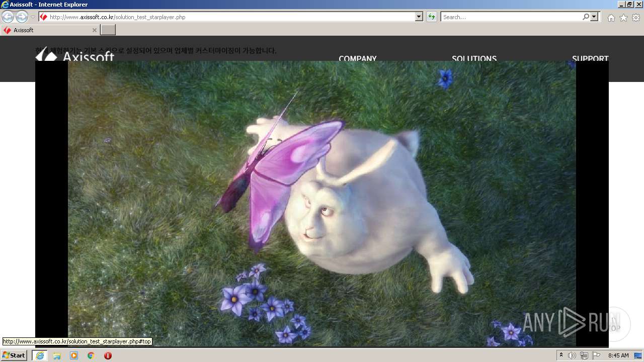The width and height of the screenshot is (644, 362).
Task: Open Windows Explorer folder taskbar icon
Action: click(x=57, y=355)
